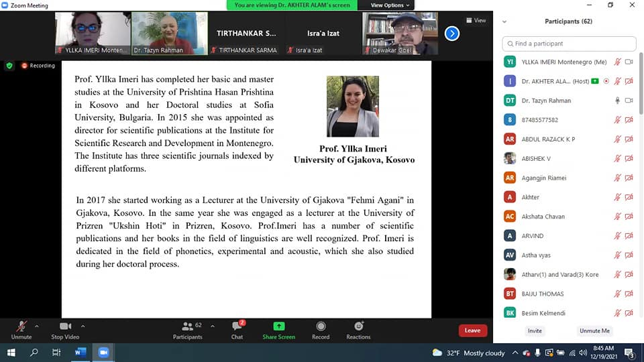Select participant Besim Kelmendi

569,313
